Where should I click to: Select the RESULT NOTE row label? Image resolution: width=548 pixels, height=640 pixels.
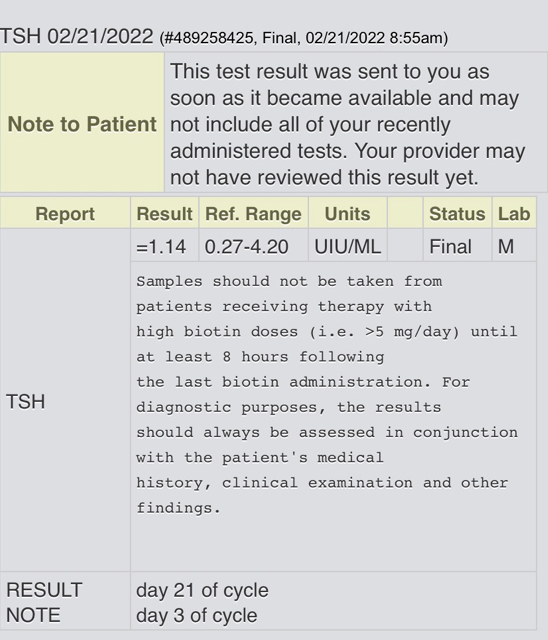[x=44, y=602]
